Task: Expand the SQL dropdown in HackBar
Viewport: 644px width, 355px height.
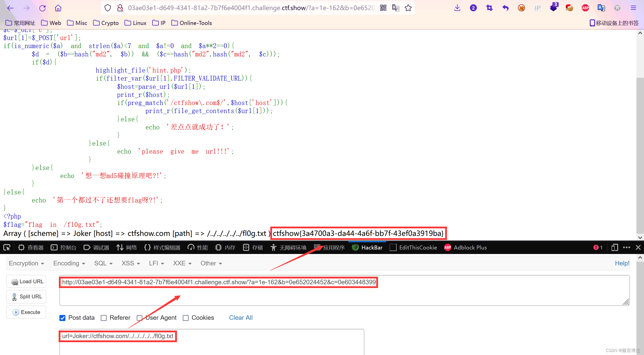Action: pos(103,263)
